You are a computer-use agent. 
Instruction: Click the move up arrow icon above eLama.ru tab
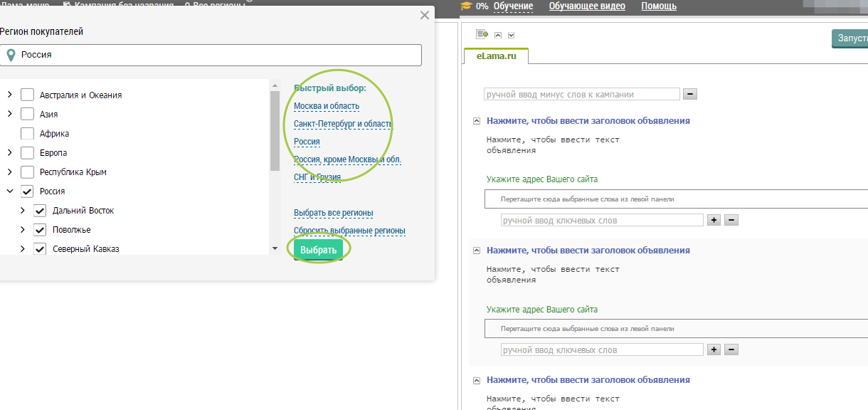498,35
